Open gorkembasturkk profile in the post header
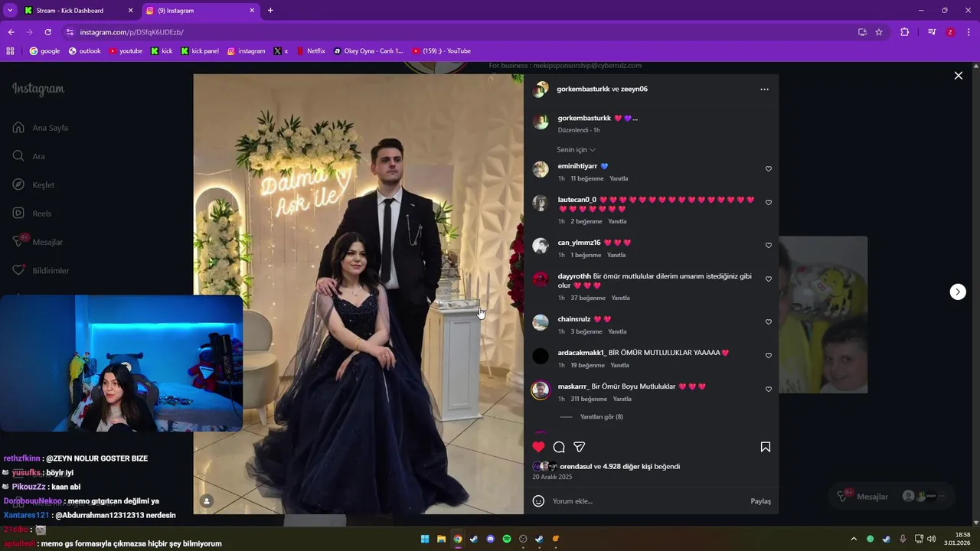 [x=583, y=89]
